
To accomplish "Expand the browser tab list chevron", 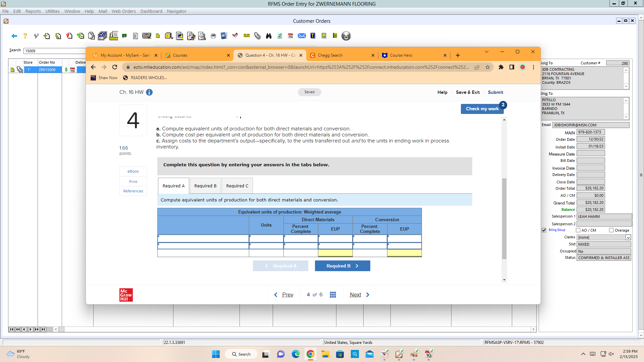I will click(487, 52).
